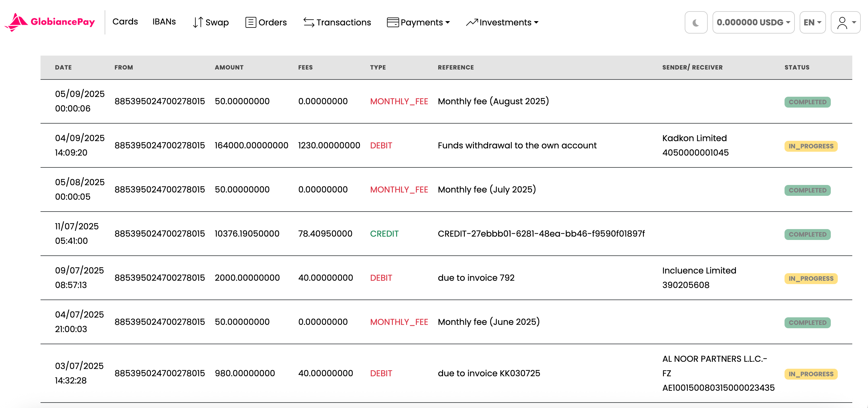This screenshot has width=868, height=408.
Task: Go to the Cards page
Action: coord(125,22)
